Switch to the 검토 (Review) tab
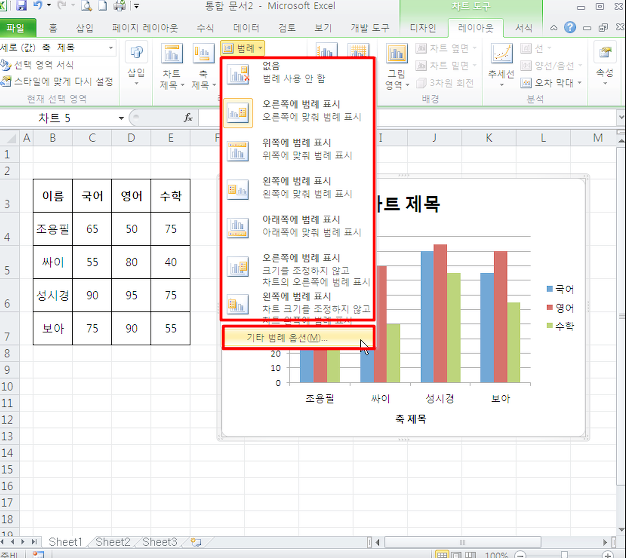The image size is (626, 558). (287, 28)
